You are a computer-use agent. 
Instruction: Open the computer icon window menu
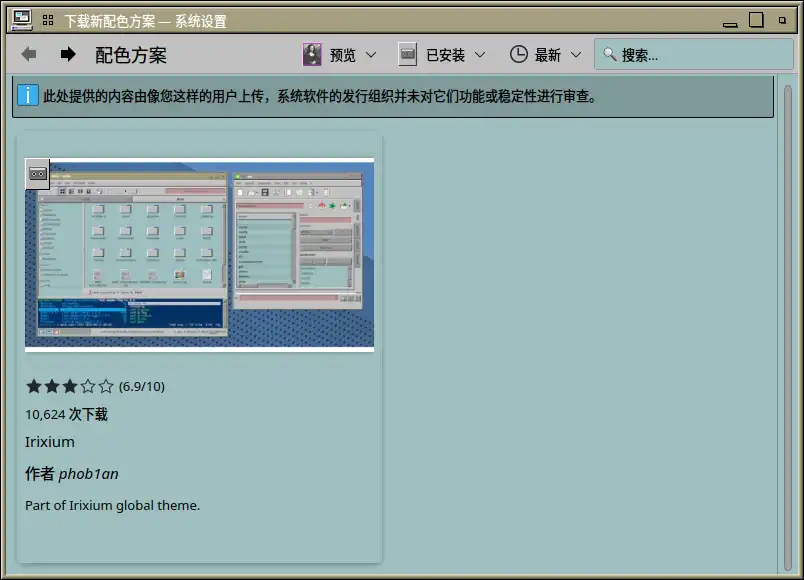(22, 20)
